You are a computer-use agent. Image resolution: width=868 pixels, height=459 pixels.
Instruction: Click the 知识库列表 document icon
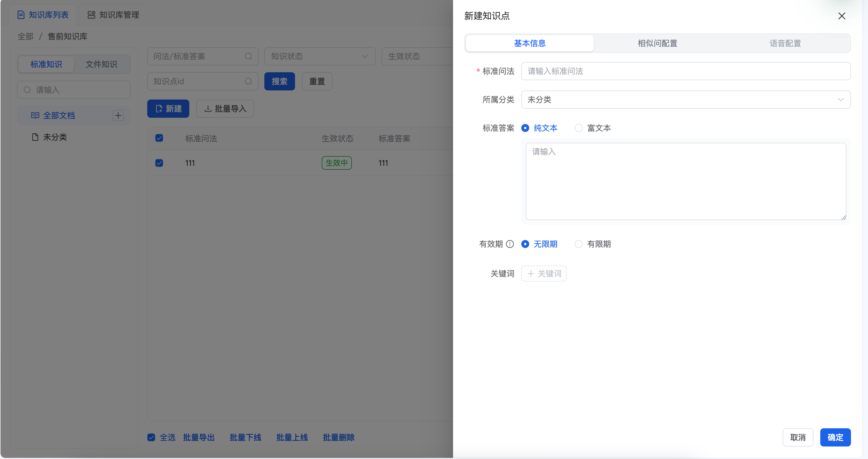tap(21, 15)
